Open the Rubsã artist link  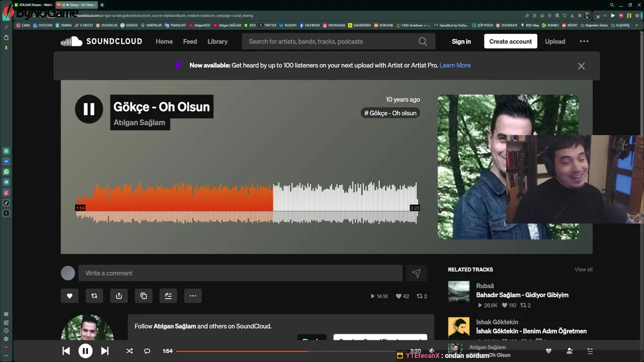[x=485, y=286]
